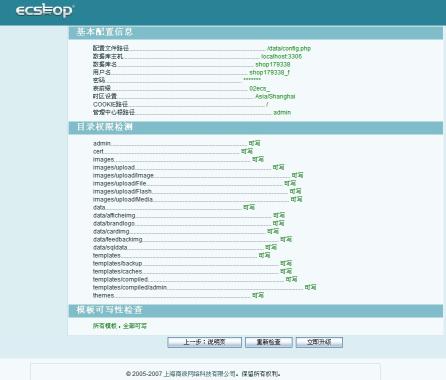Click the Asia/Shanghai timezone value
Viewport: 446px width, 380px height.
coord(275,96)
